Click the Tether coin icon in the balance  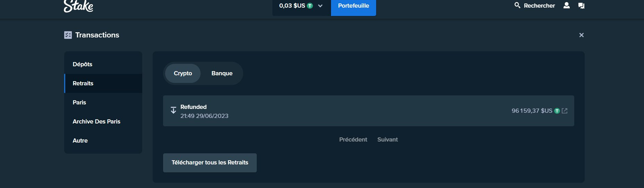point(310,6)
